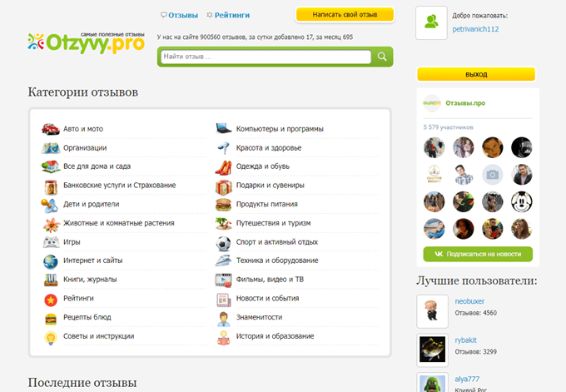Click the gift box icon for Подарки и сувениры
The width and height of the screenshot is (566, 392).
click(224, 187)
